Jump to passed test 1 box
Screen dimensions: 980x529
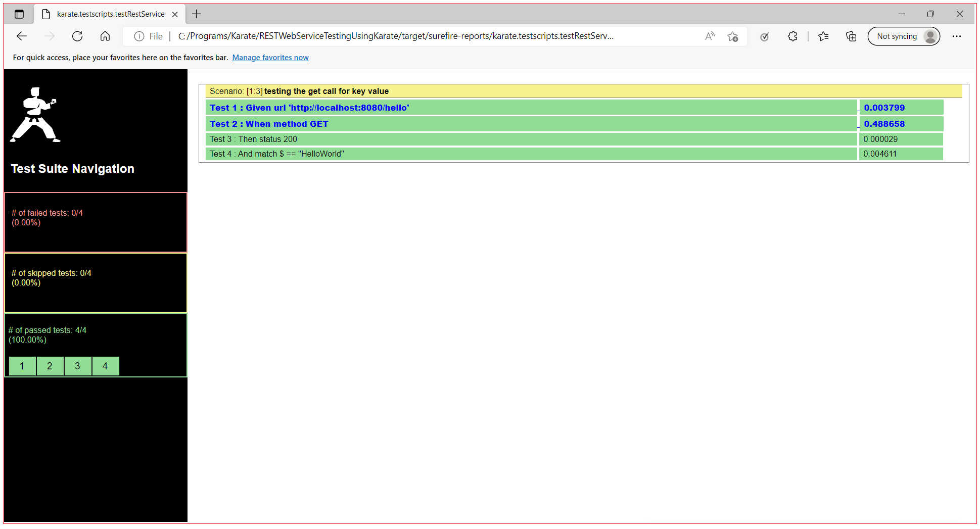[x=22, y=366]
